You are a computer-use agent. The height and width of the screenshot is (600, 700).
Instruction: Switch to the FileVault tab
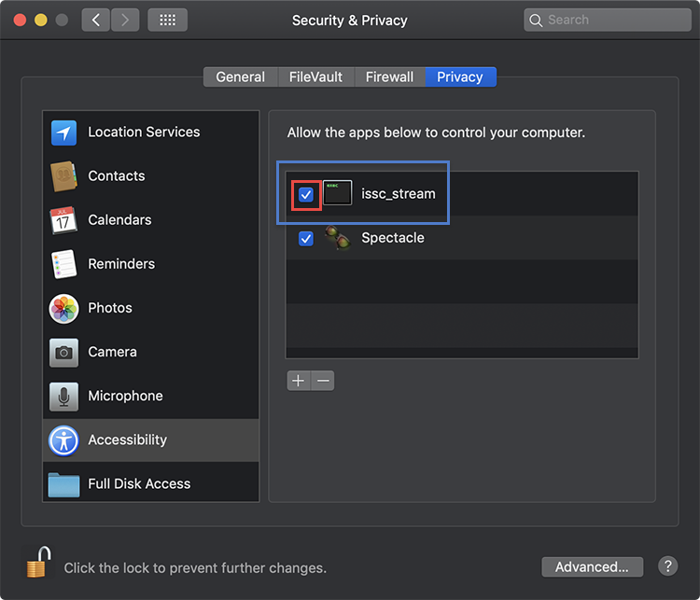pos(315,77)
